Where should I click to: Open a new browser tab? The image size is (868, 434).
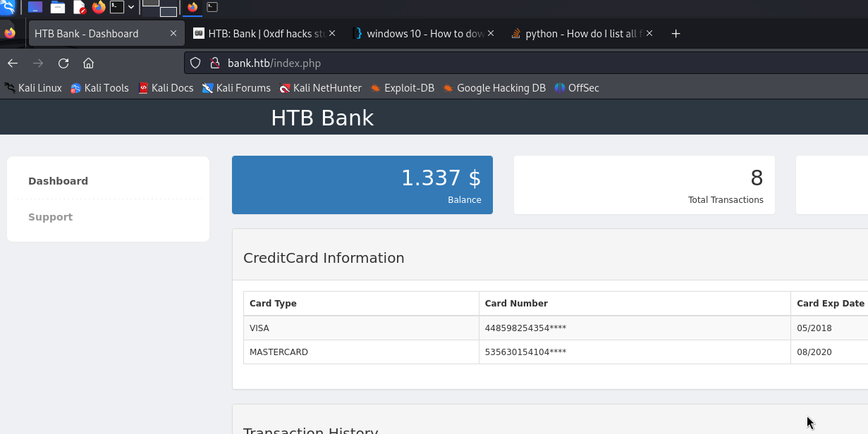tap(676, 34)
